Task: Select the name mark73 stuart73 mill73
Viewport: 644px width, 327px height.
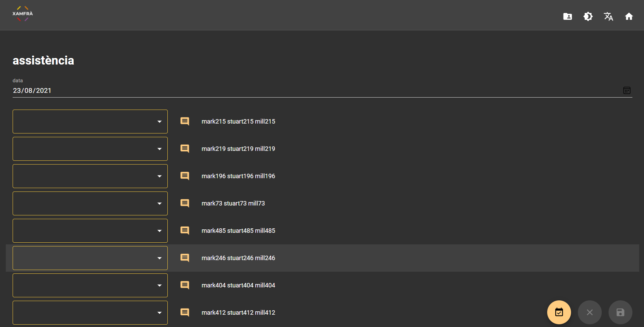Action: 233,203
